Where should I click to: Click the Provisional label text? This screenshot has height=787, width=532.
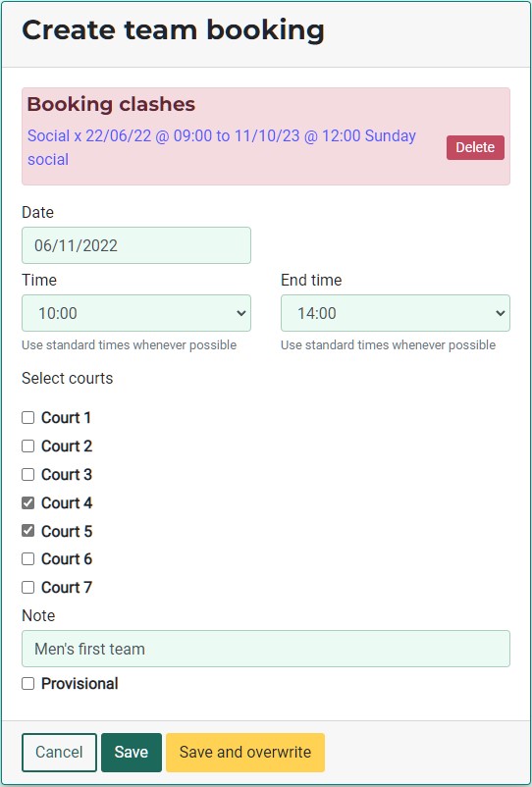pos(80,684)
